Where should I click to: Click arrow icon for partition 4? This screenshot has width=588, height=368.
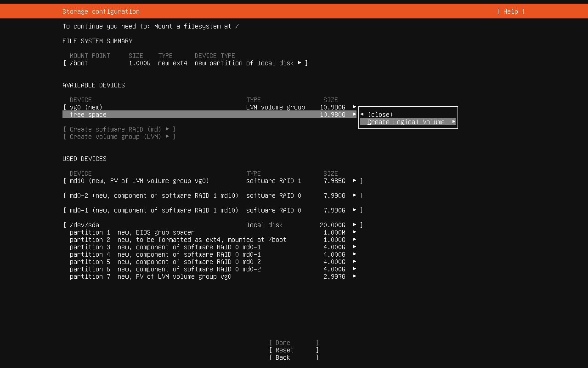[x=354, y=254]
